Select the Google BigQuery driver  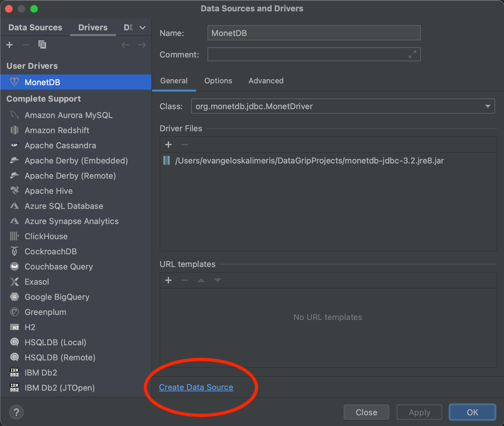coord(57,297)
